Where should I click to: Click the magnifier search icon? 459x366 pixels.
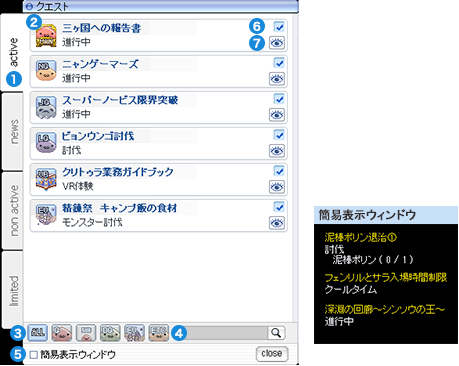click(x=276, y=333)
